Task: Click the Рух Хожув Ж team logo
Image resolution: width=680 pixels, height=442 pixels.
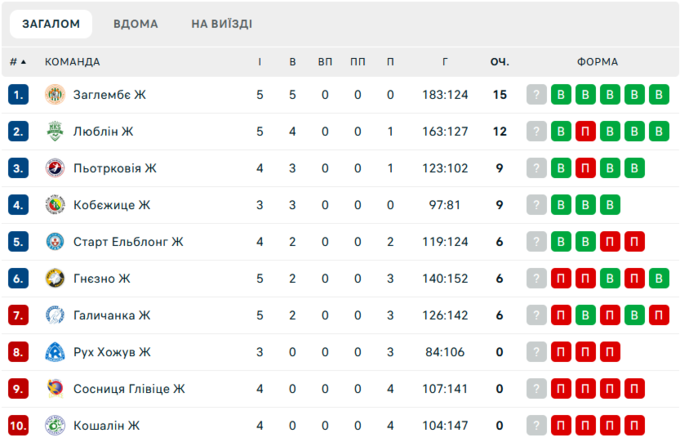Action: [x=55, y=351]
